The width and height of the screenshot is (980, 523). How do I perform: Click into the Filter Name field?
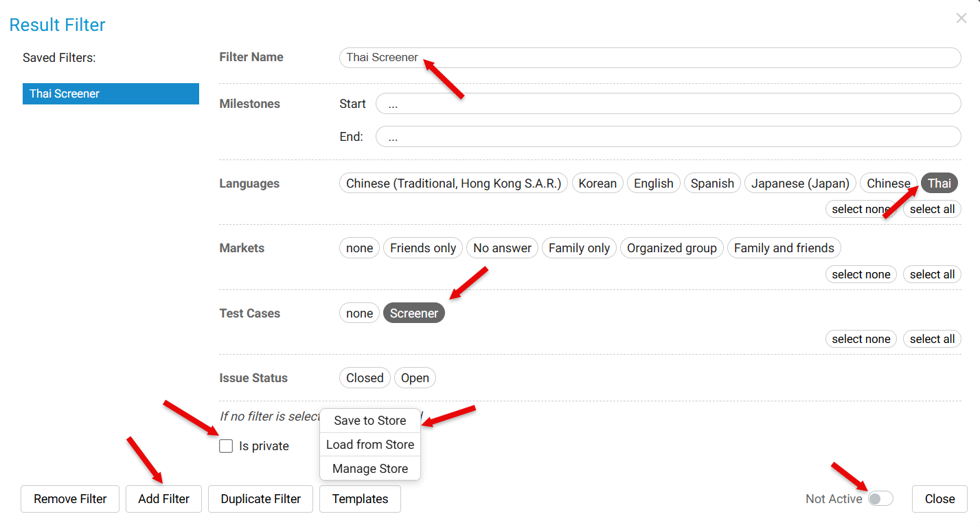tap(650, 58)
